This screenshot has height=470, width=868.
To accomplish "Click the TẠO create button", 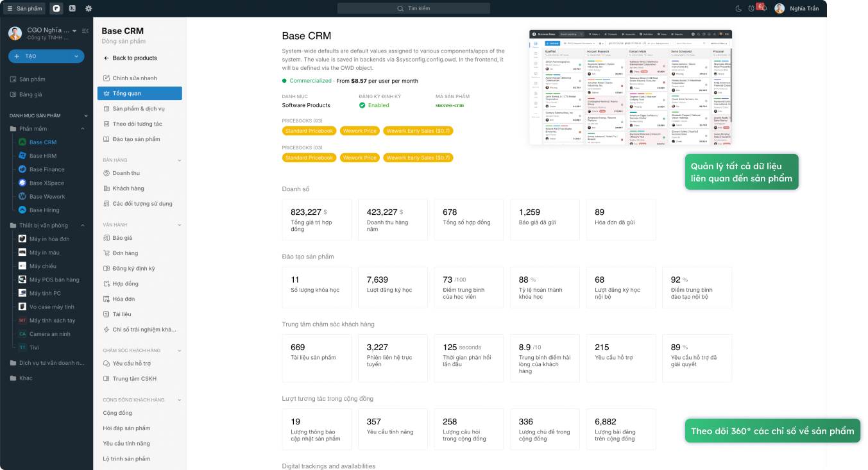I will click(39, 56).
